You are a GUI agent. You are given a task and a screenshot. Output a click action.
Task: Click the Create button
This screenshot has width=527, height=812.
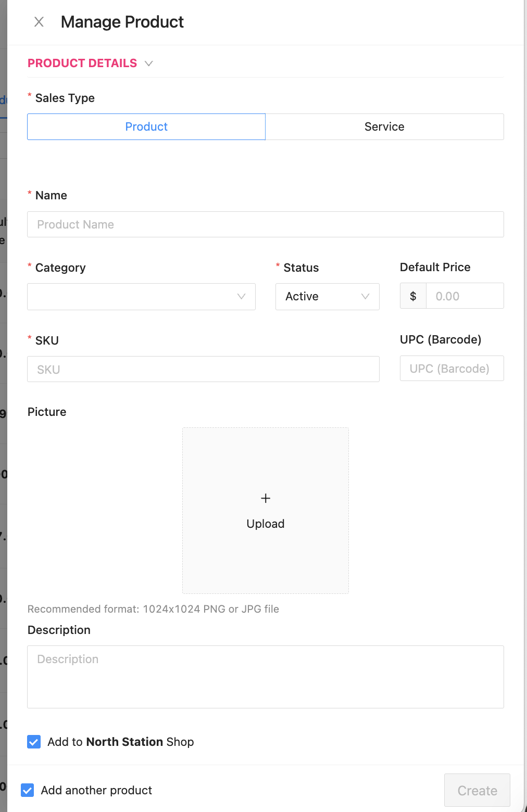pos(477,791)
